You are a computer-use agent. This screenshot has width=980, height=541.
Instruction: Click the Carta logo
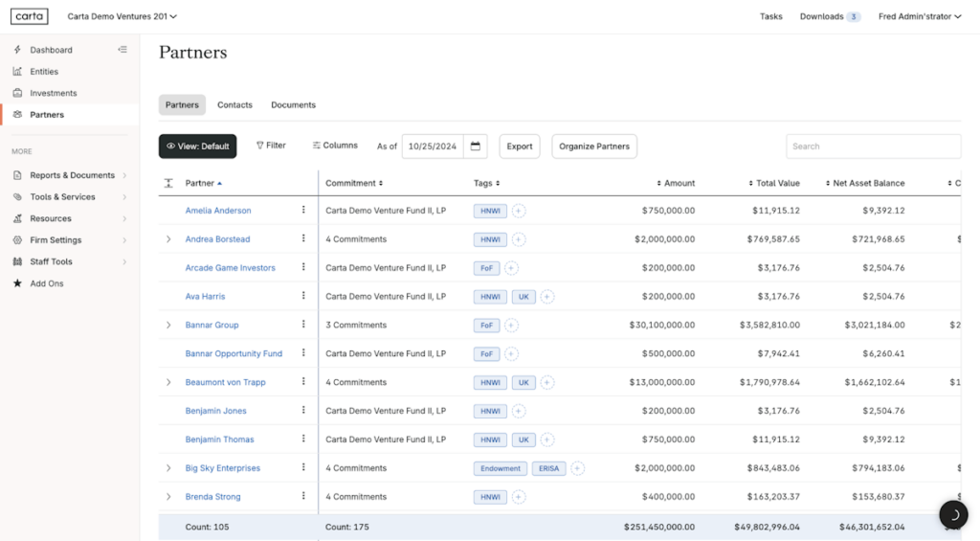(x=30, y=16)
